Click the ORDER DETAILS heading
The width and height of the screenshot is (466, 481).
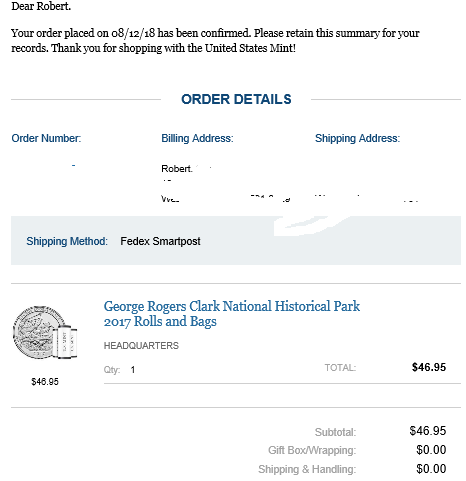coord(236,99)
